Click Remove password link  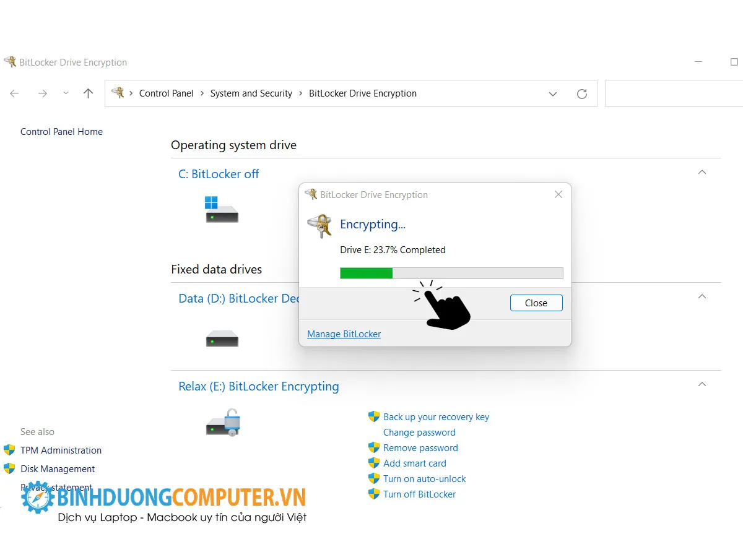(x=420, y=448)
